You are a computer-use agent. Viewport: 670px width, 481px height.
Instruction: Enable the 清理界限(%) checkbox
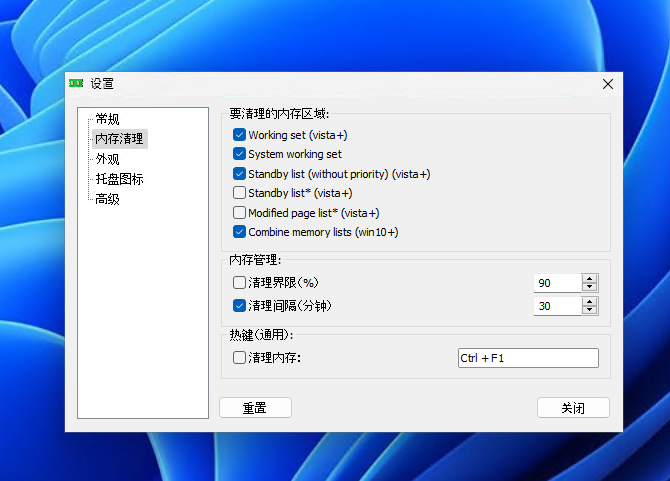239,282
